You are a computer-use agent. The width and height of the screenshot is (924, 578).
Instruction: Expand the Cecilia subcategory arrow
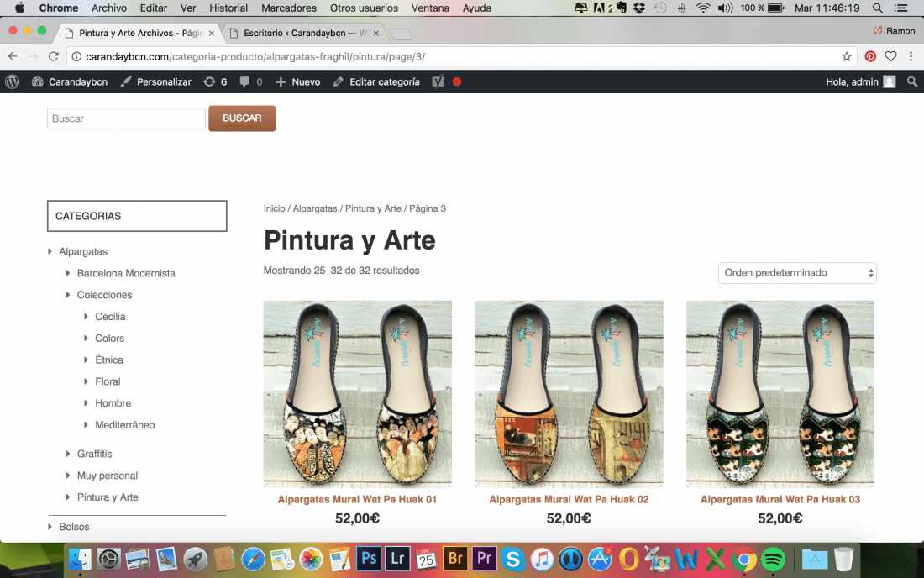tap(86, 317)
